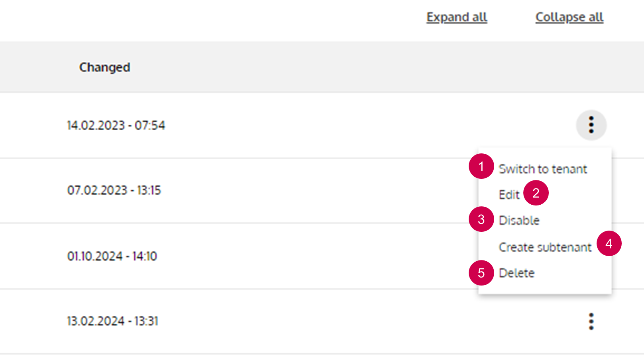Choose Create subtenant in the menu
The height and width of the screenshot is (360, 644).
pyautogui.click(x=545, y=247)
